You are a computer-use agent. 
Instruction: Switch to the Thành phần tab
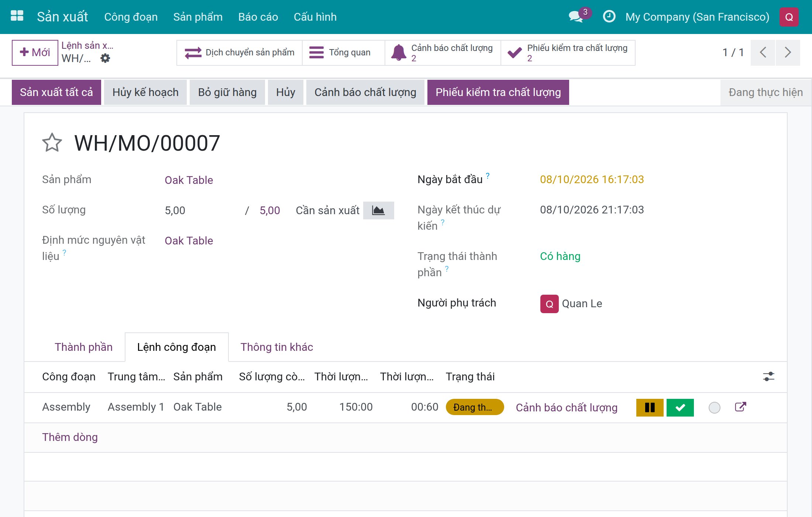(x=83, y=347)
